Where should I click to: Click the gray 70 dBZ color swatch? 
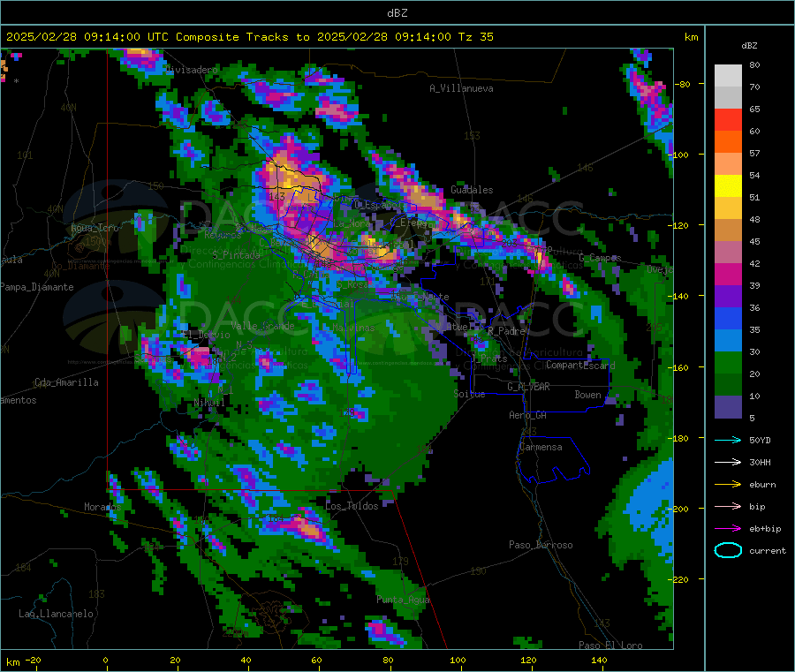click(x=728, y=98)
